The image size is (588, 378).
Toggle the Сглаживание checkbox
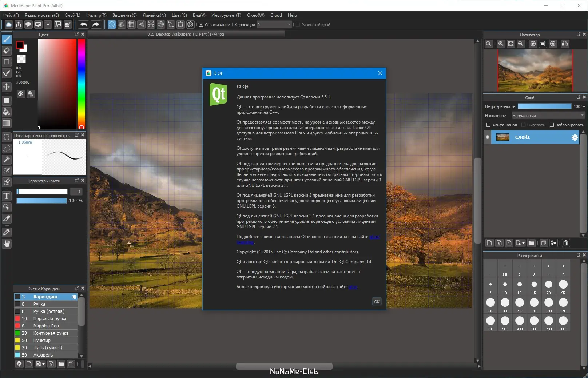201,25
